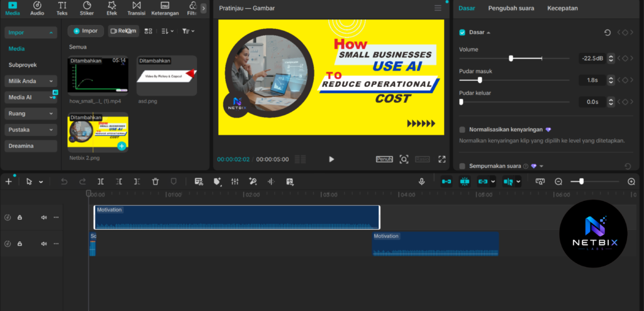Viewport: 644px width, 311px height.
Task: Click the Rekam record button
Action: pyautogui.click(x=124, y=31)
